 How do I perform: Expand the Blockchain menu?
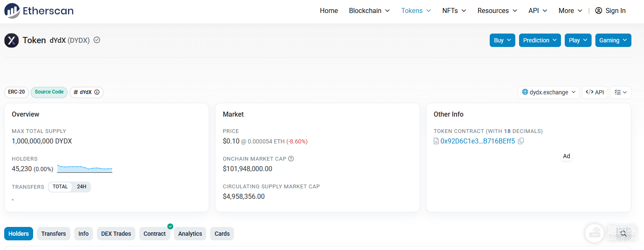[x=369, y=11]
